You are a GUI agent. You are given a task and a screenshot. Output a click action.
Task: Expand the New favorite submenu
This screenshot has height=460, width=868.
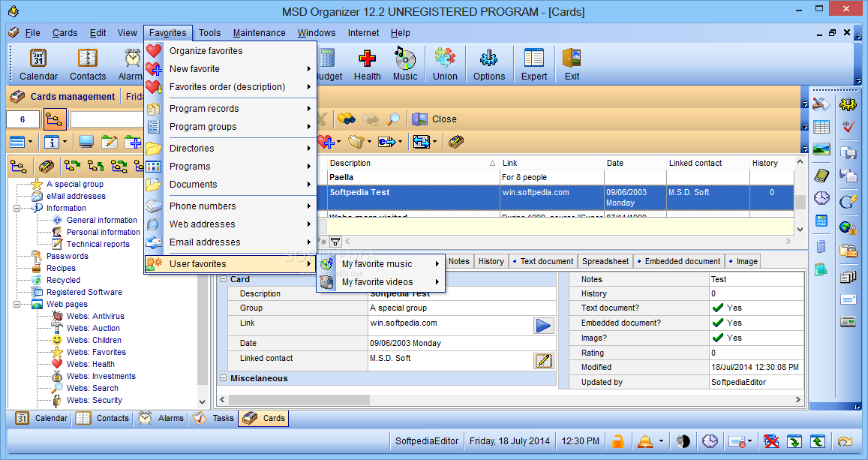click(x=231, y=68)
